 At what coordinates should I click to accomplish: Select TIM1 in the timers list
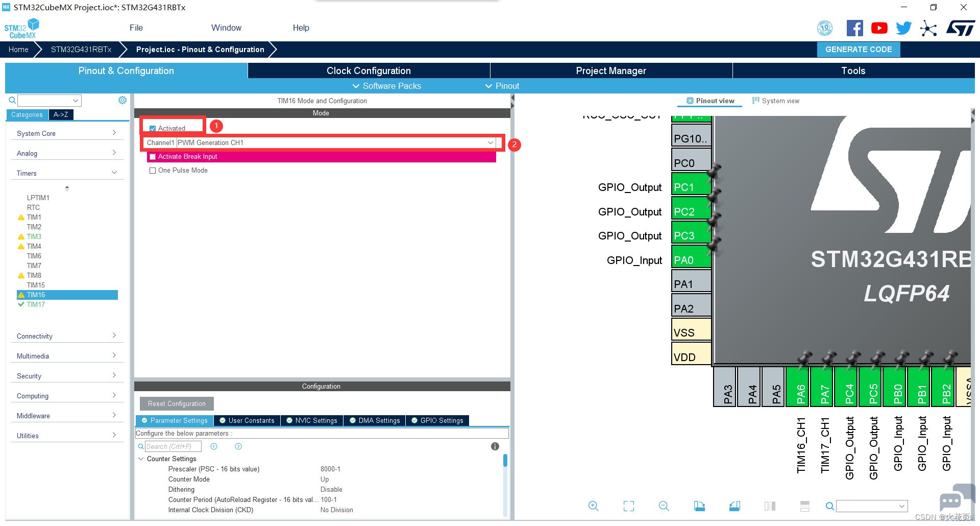pyautogui.click(x=34, y=217)
